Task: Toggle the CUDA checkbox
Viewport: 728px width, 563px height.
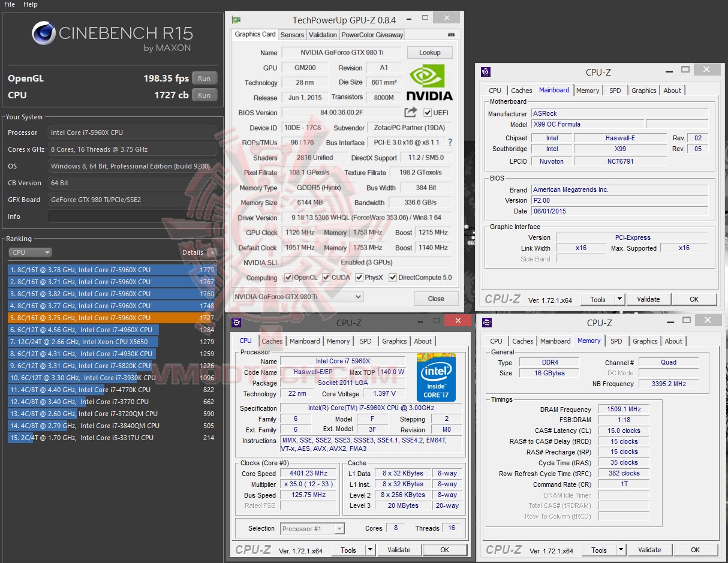Action: (x=326, y=278)
